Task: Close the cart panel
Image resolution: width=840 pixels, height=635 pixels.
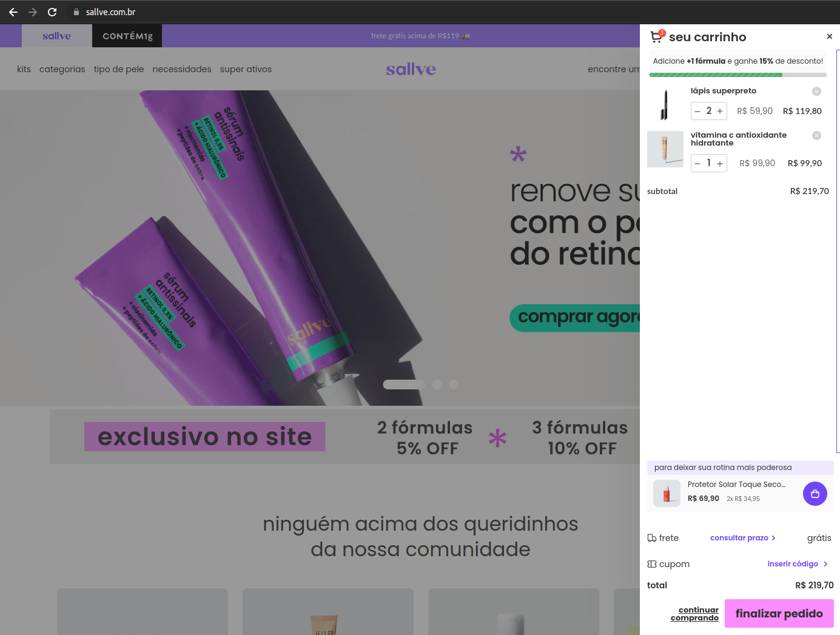Action: point(829,36)
